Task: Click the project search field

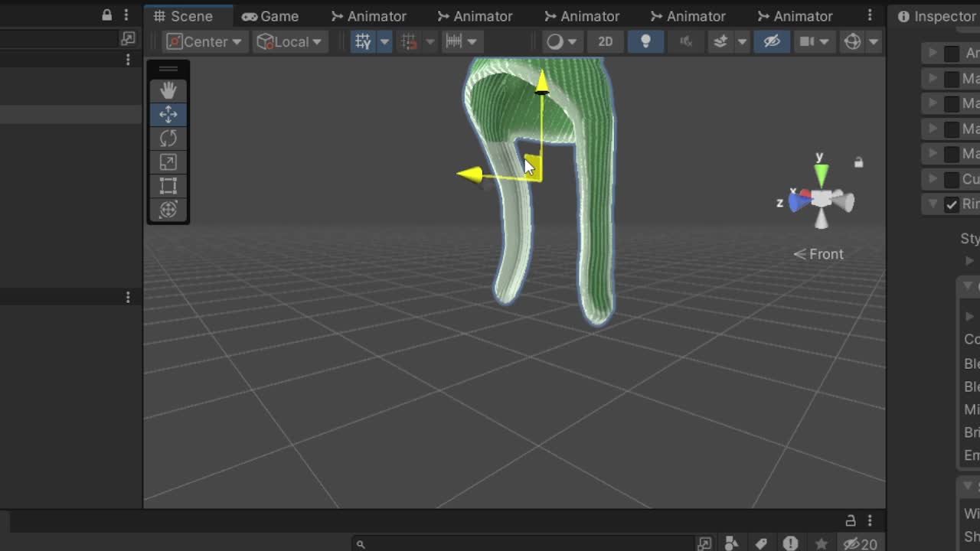Action: pyautogui.click(x=521, y=544)
